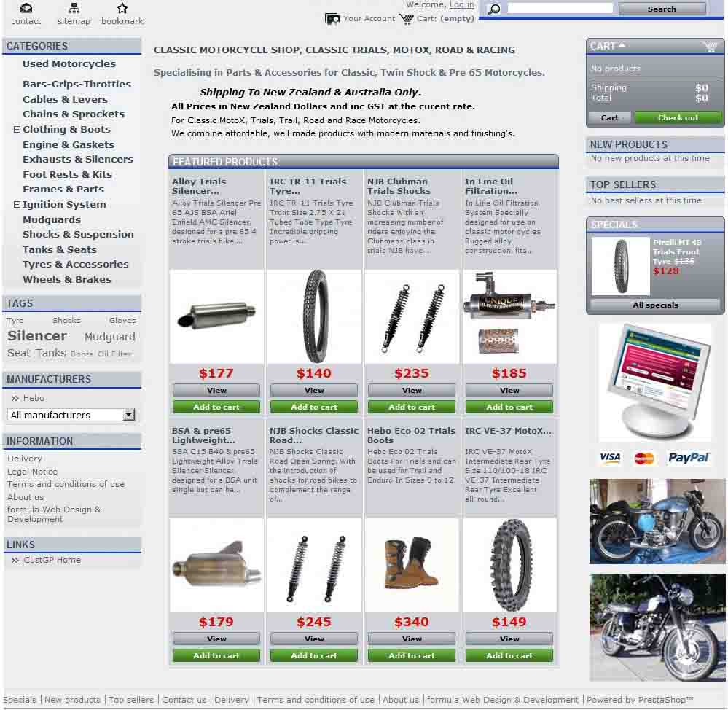Viewport: 728px width, 710px height.
Task: Open the Mudguards category
Action: coord(52,219)
